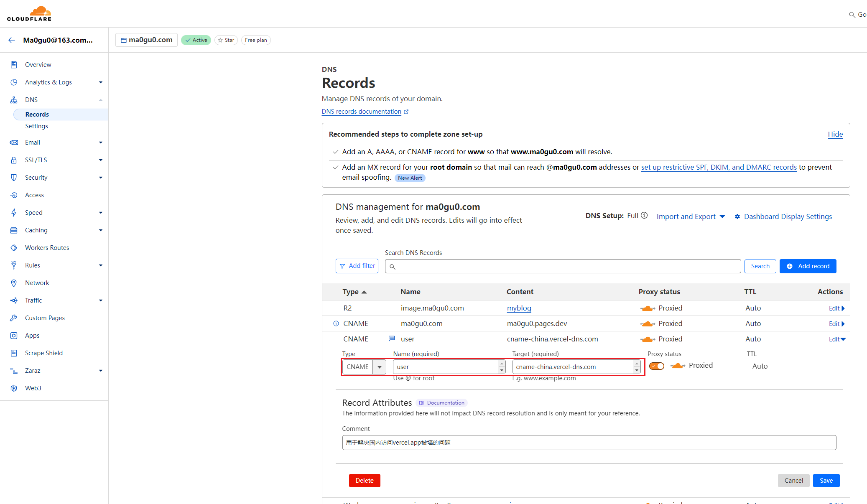Click the Scrape Shield document icon

tap(14, 353)
